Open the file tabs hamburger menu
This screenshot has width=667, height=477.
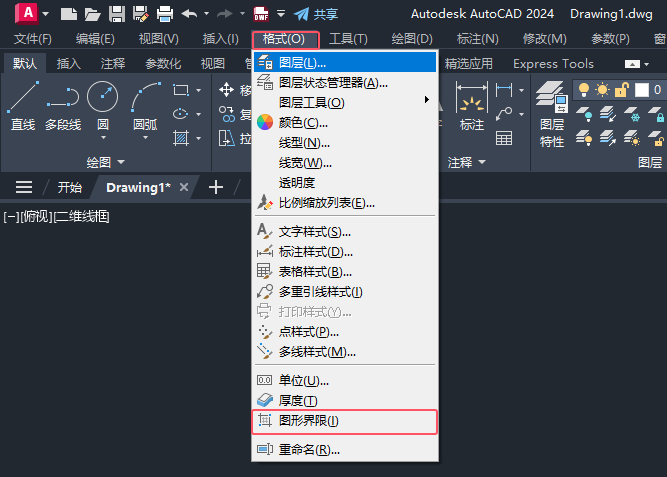click(x=24, y=187)
